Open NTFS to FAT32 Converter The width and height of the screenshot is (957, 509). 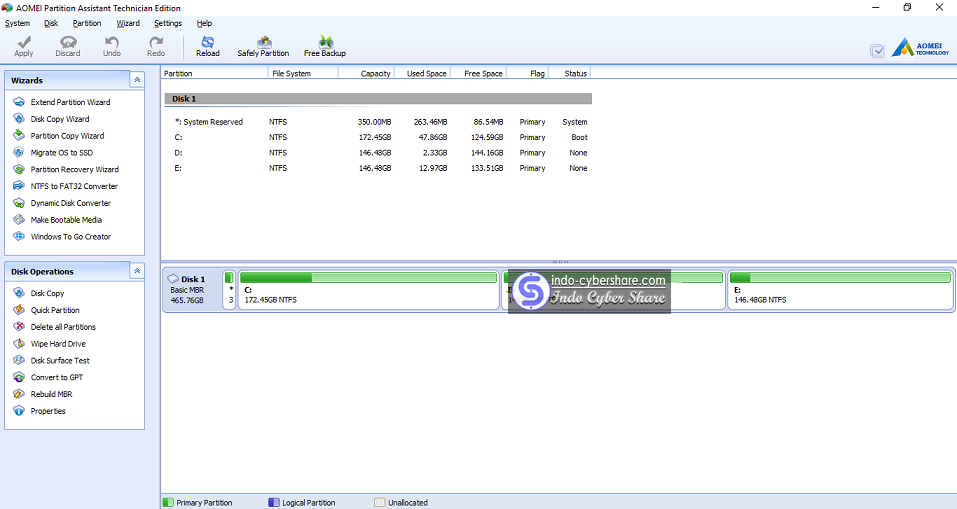click(74, 186)
